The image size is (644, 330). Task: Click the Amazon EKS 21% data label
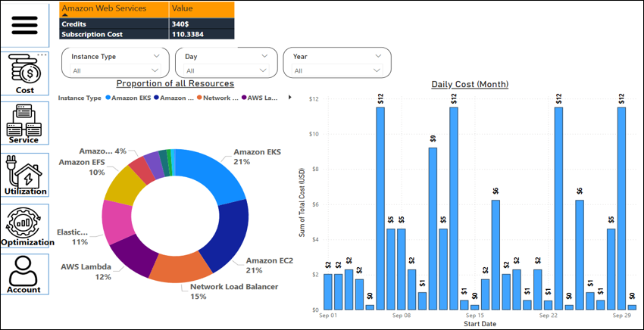(x=257, y=157)
